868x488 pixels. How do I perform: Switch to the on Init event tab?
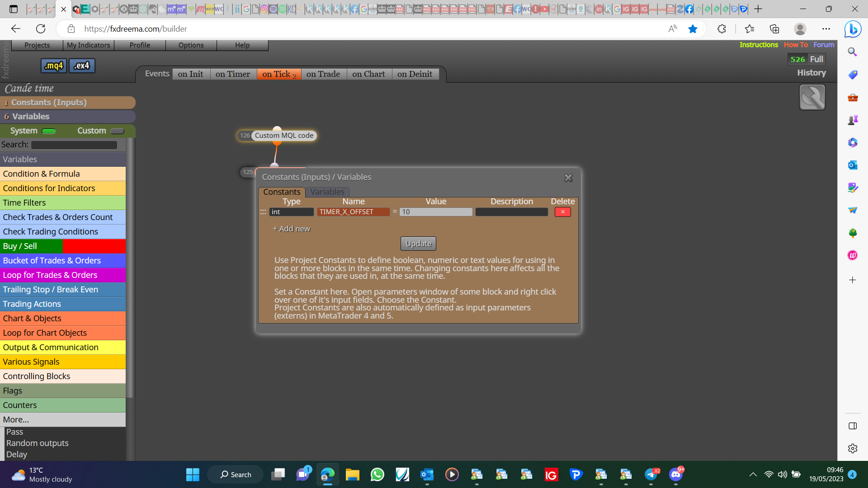190,74
